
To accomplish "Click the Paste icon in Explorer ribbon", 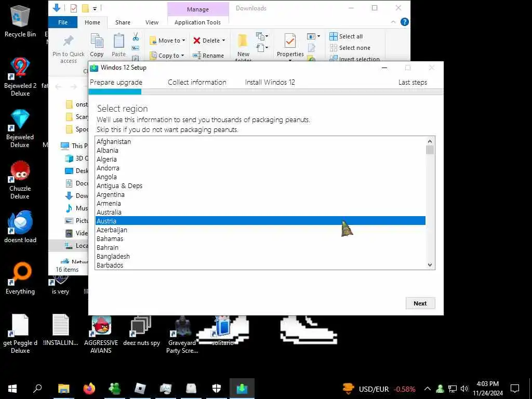I will point(119,45).
